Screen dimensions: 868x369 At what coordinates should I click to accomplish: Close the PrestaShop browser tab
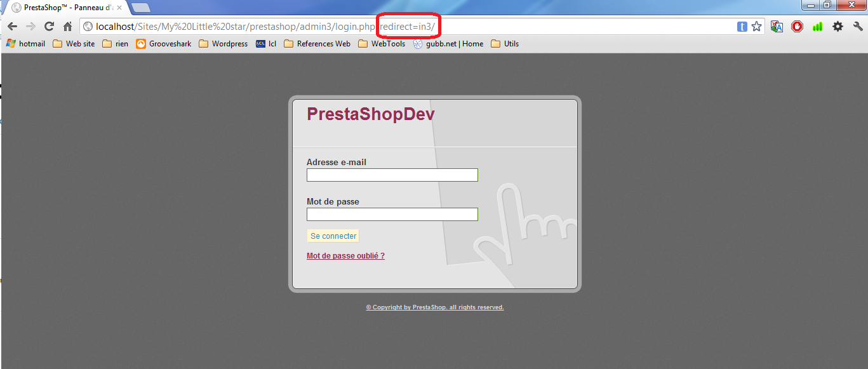119,8
